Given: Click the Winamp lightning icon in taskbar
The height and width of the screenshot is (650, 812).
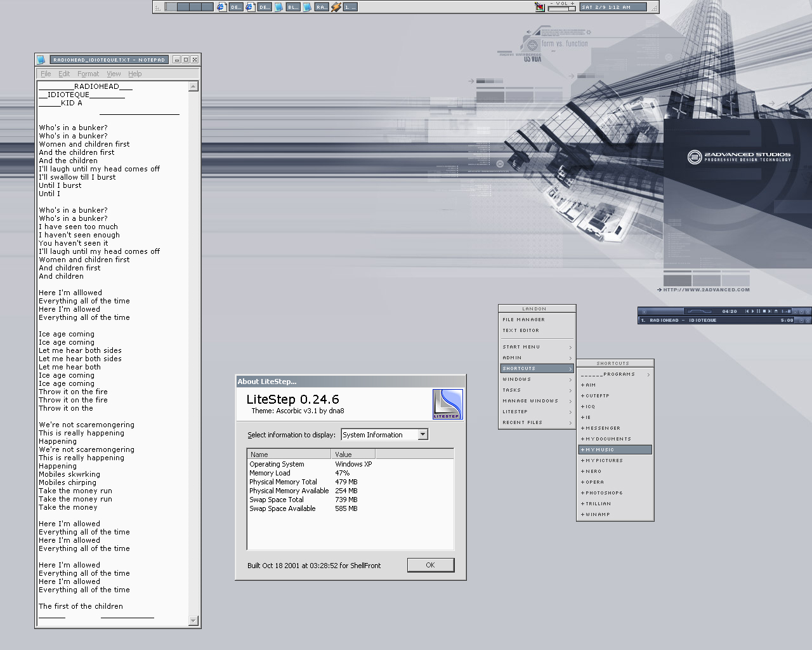Looking at the screenshot, I should coord(336,7).
